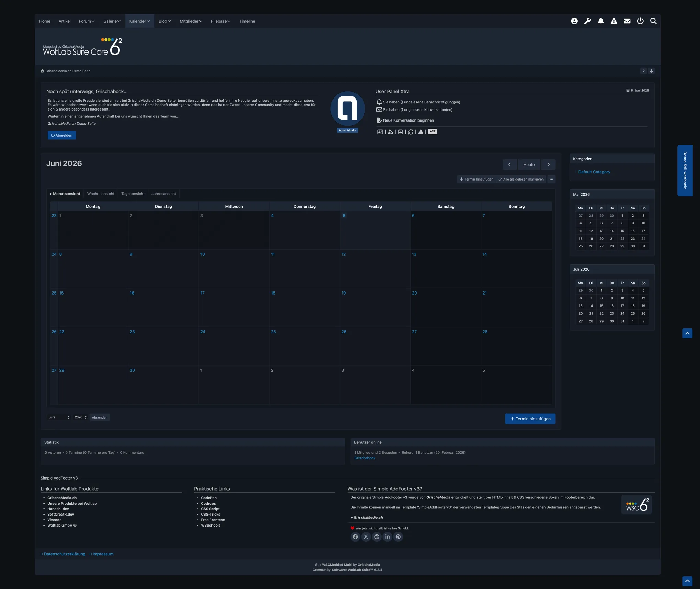Open the Home menu item

point(45,21)
